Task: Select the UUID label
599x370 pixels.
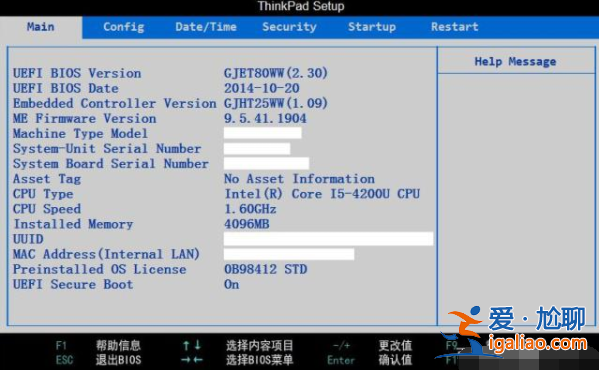Action: [x=28, y=239]
